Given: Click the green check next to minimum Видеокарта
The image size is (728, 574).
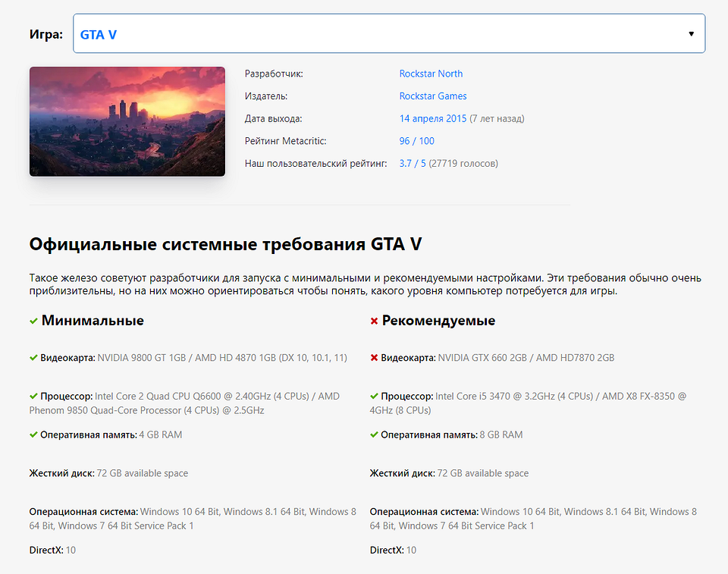Looking at the screenshot, I should 33,356.
